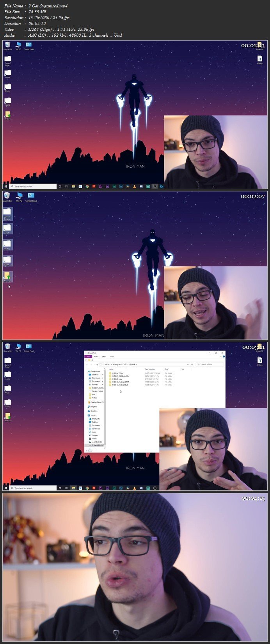Select Archive shortcut in the 00:03:41 frame desktop
Screen dimensions: 270x644
tap(7, 417)
